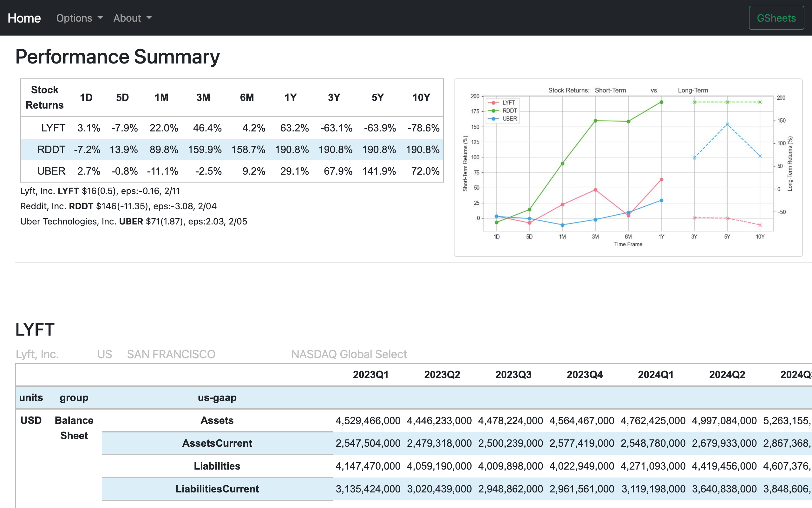Click the units column header
The height and width of the screenshot is (508, 812).
pos(31,398)
